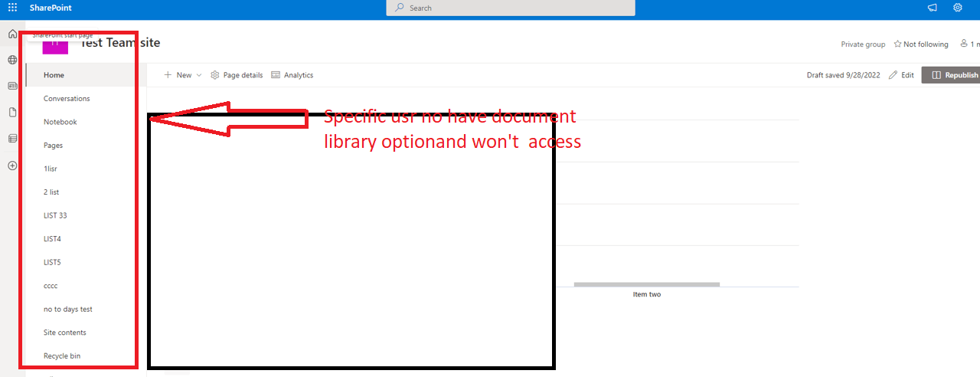This screenshot has width=980, height=377.
Task: Open LIST4 in navigation
Action: [52, 239]
